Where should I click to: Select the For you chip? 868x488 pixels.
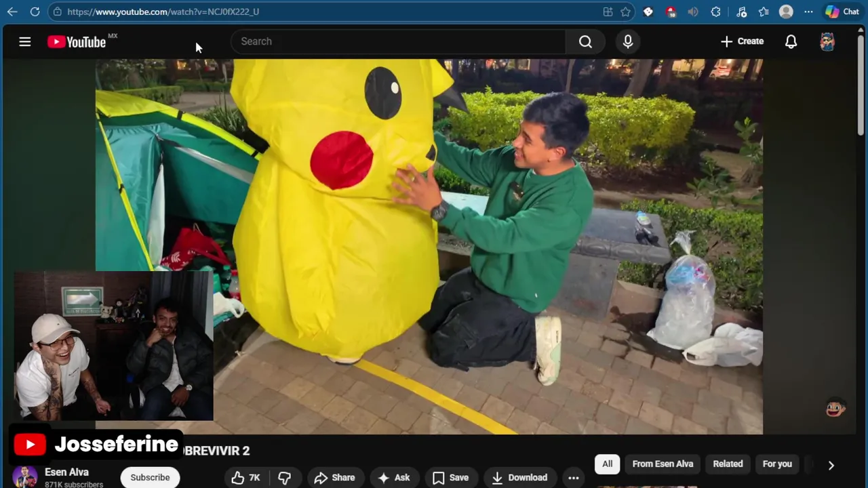(x=777, y=464)
